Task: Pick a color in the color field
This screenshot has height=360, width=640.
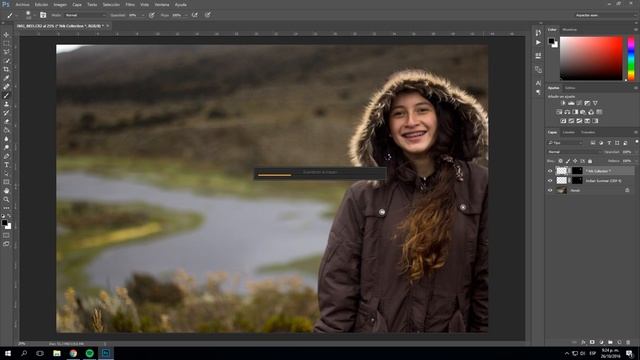Action: coord(591,58)
